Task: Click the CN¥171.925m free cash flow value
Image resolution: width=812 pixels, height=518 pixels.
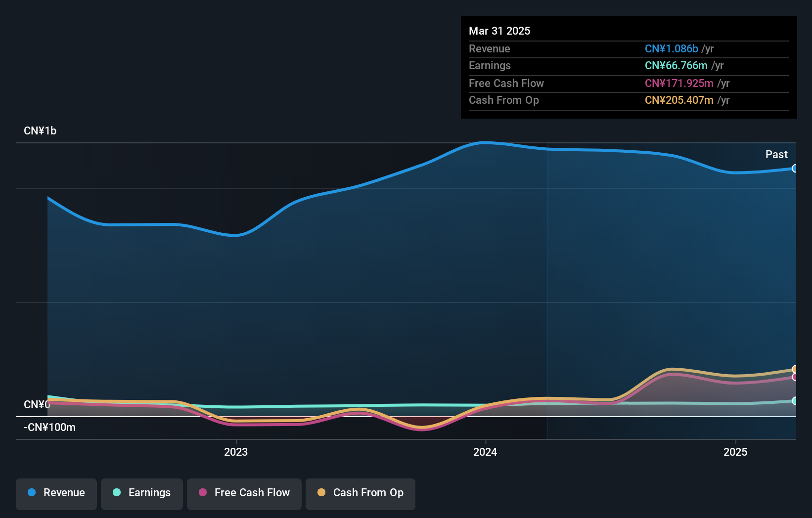Action: (x=679, y=83)
